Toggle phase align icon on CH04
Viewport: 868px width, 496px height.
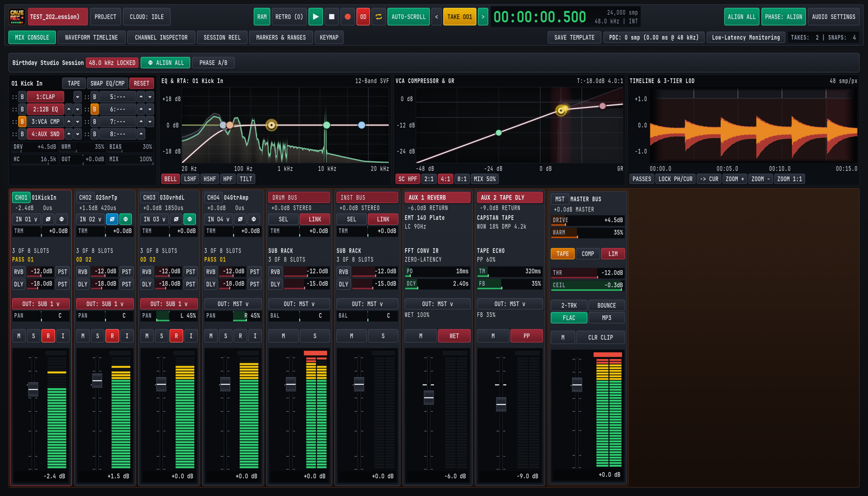[254, 219]
